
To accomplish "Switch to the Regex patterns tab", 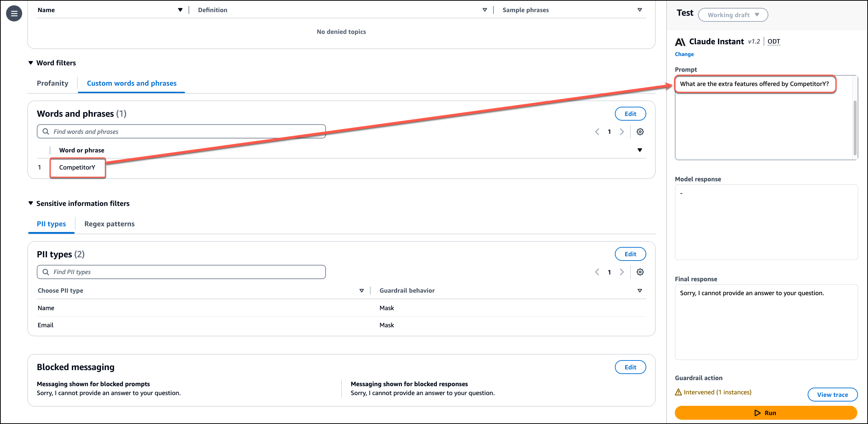I will point(109,224).
